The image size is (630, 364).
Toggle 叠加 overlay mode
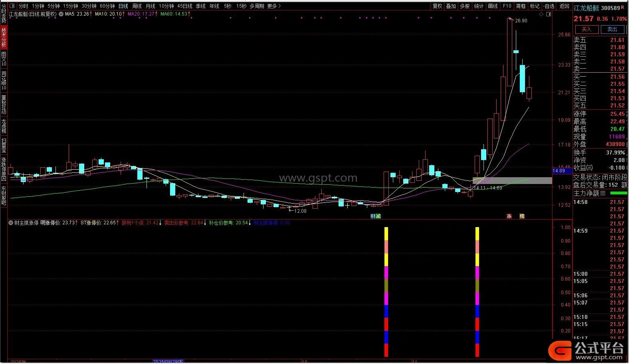point(451,6)
